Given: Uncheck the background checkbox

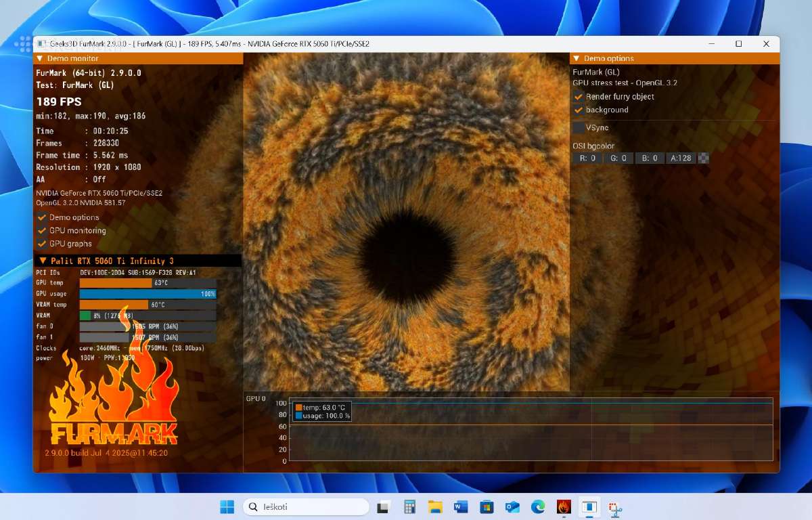Looking at the screenshot, I should point(579,110).
